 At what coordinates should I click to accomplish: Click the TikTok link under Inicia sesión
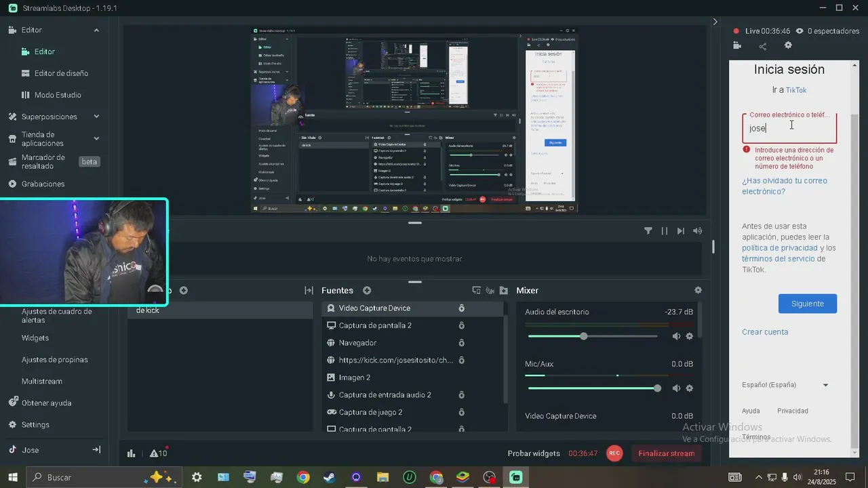[x=796, y=90]
